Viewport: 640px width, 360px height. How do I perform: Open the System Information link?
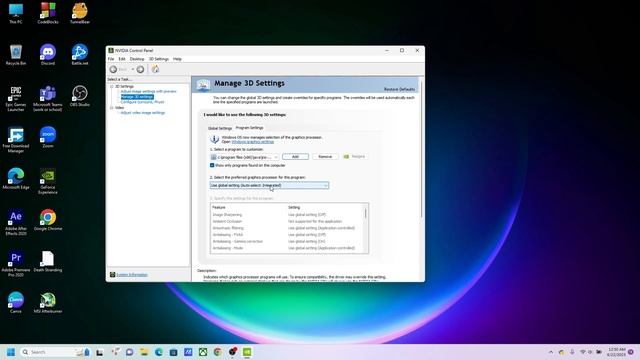(x=131, y=275)
